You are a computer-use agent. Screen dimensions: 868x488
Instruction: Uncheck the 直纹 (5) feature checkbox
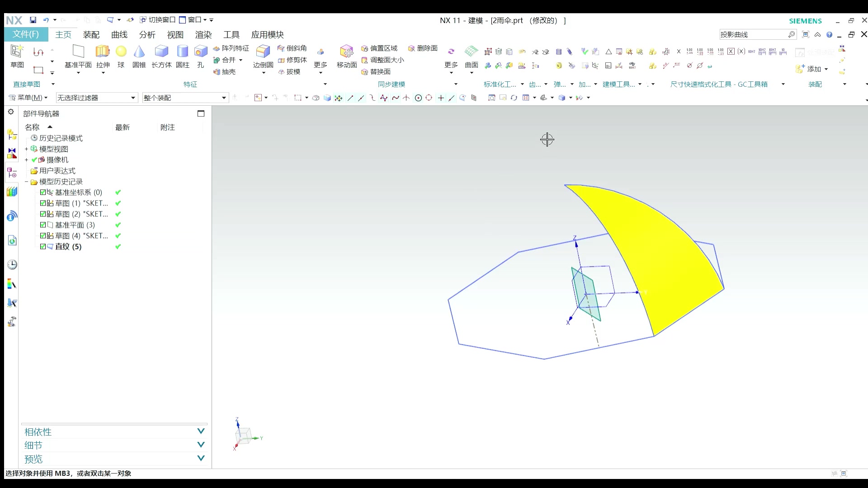(43, 247)
